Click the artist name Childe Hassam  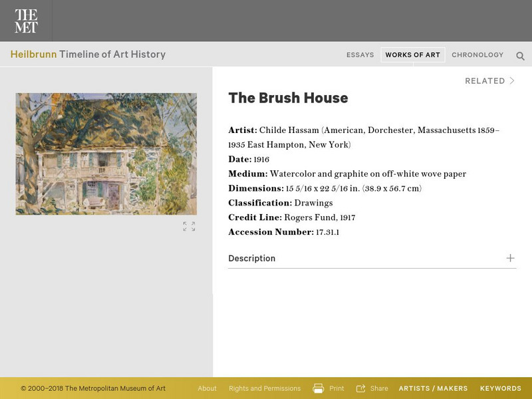point(289,130)
